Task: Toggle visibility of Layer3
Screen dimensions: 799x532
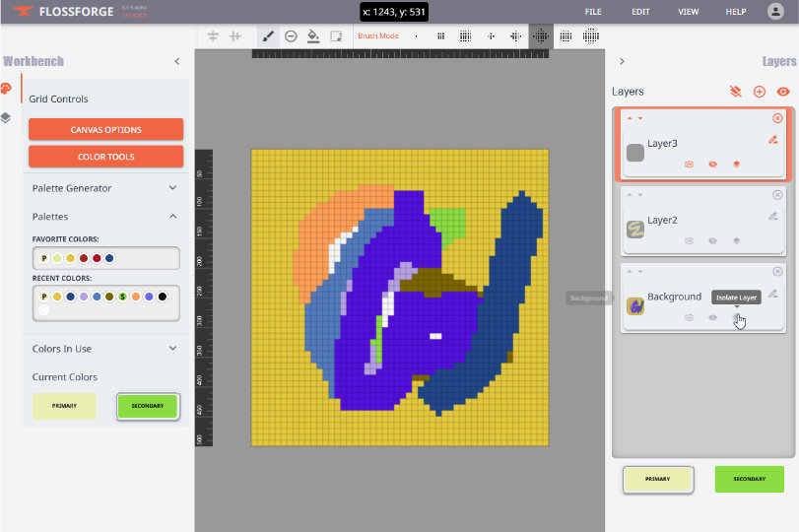Action: click(x=712, y=165)
